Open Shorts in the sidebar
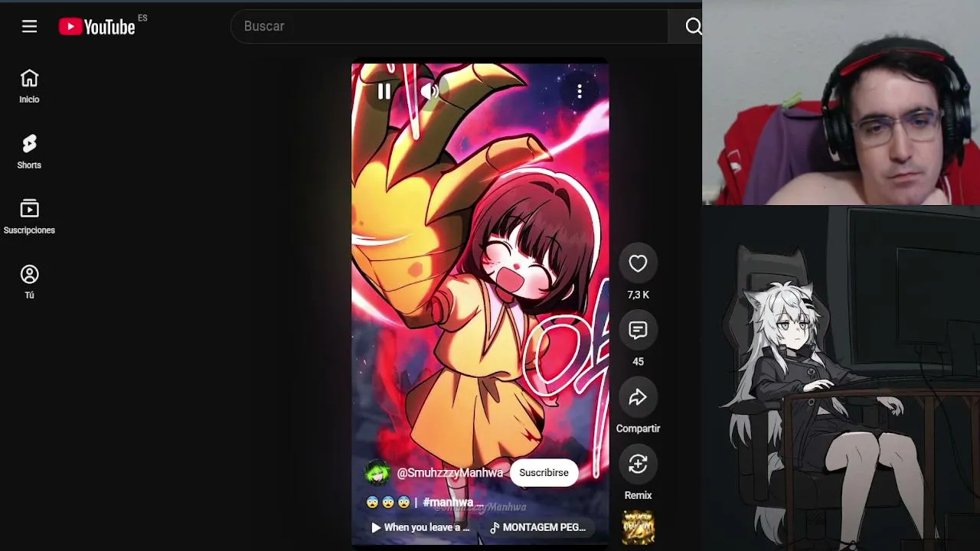This screenshot has width=980, height=551. (x=29, y=152)
